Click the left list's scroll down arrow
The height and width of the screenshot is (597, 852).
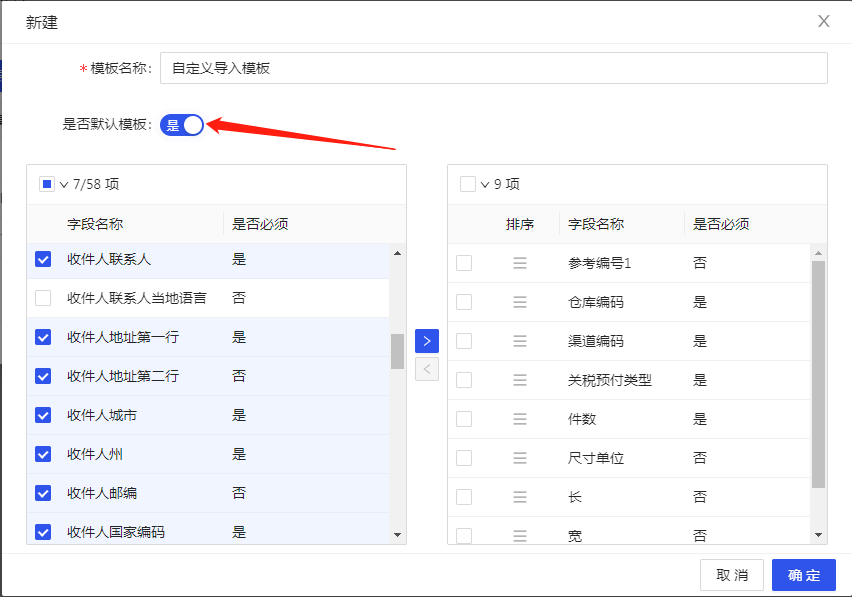click(397, 535)
